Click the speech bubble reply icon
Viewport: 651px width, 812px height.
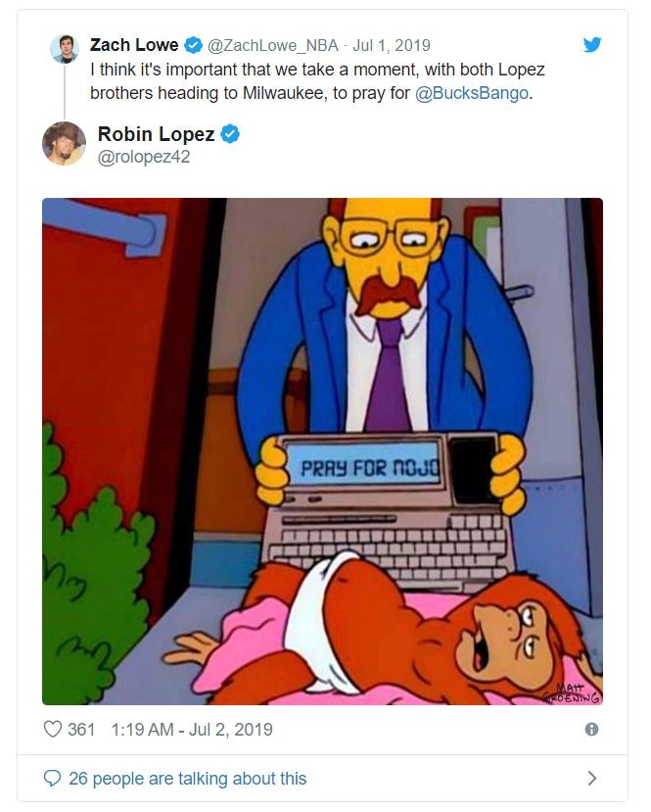52,778
